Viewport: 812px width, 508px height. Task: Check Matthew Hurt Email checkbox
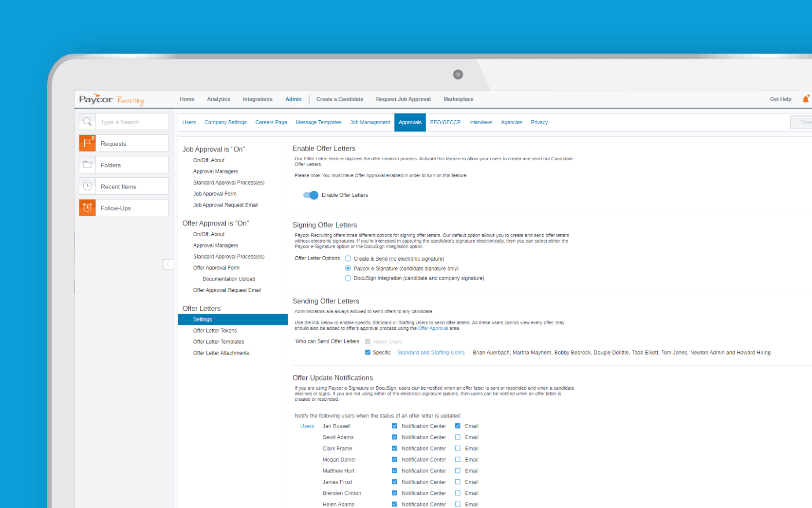tap(458, 470)
